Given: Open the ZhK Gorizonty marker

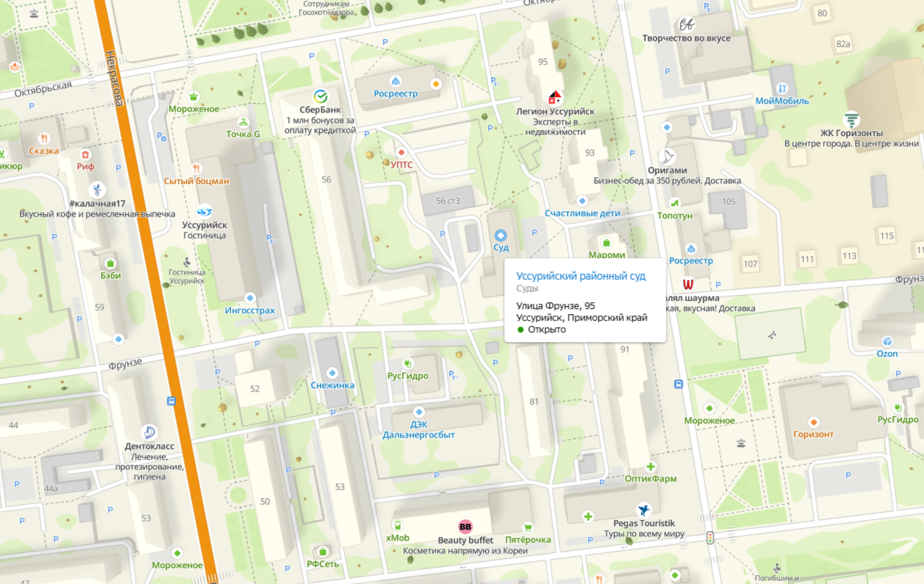Looking at the screenshot, I should [x=851, y=119].
